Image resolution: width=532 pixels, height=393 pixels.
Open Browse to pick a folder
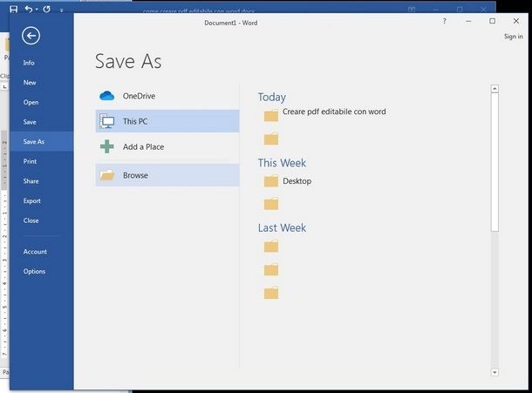click(167, 175)
